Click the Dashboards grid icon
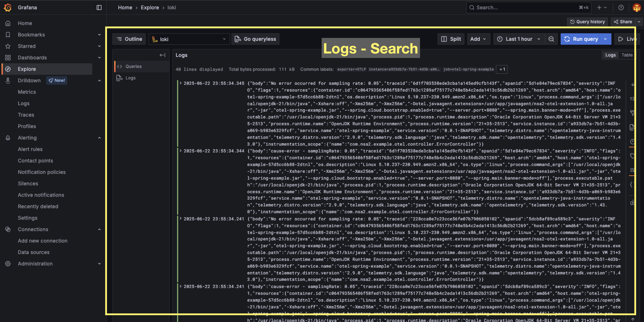Viewport: 644px width, 322px height. coord(8,58)
